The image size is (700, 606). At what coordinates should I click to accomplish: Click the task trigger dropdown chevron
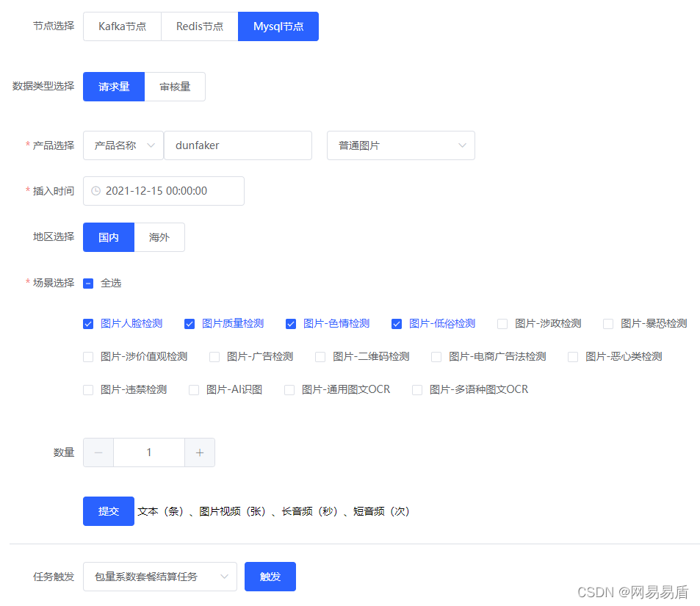pyautogui.click(x=225, y=577)
